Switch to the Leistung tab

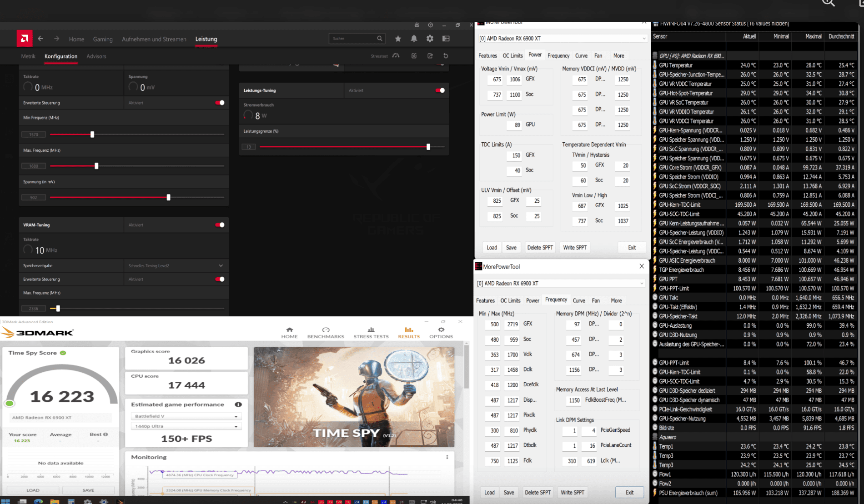pos(206,39)
